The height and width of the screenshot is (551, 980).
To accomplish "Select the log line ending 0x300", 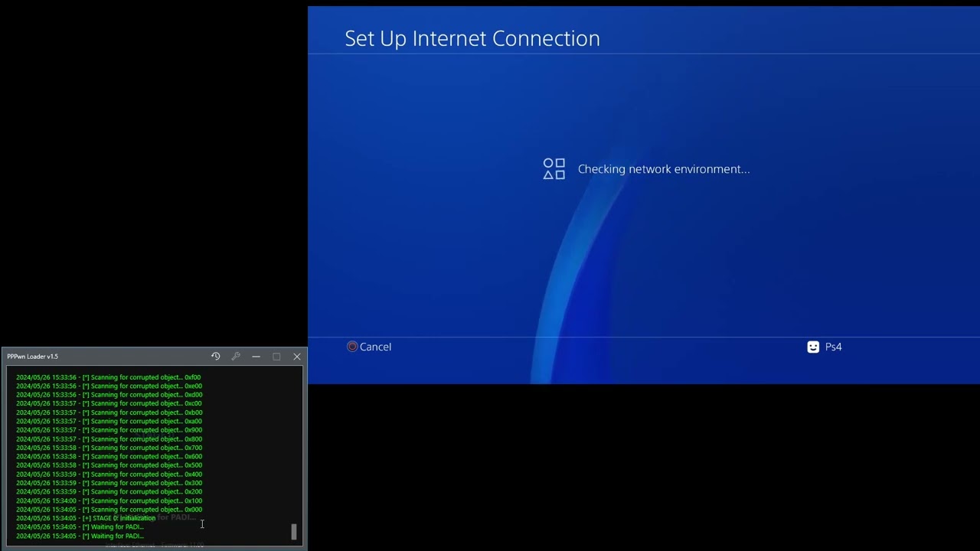I will pyautogui.click(x=109, y=483).
